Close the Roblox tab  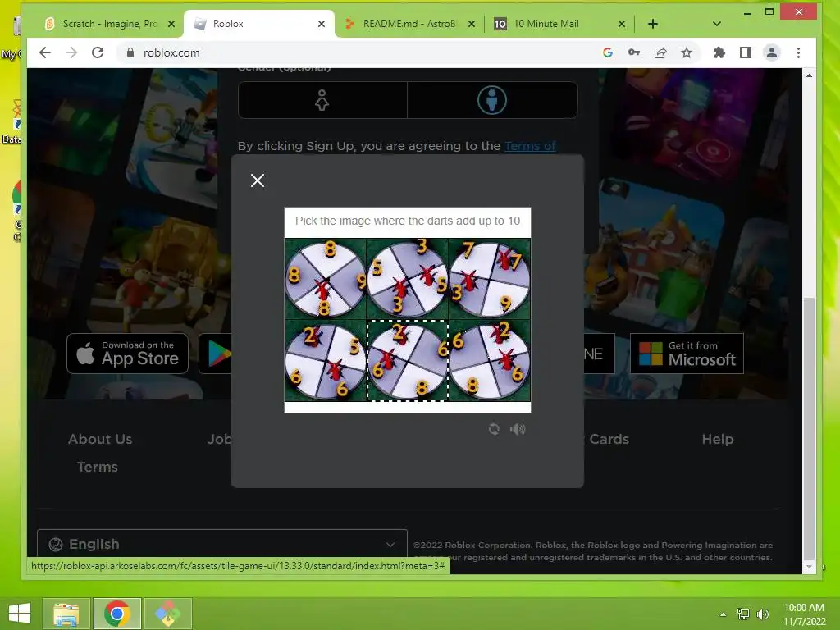point(322,24)
